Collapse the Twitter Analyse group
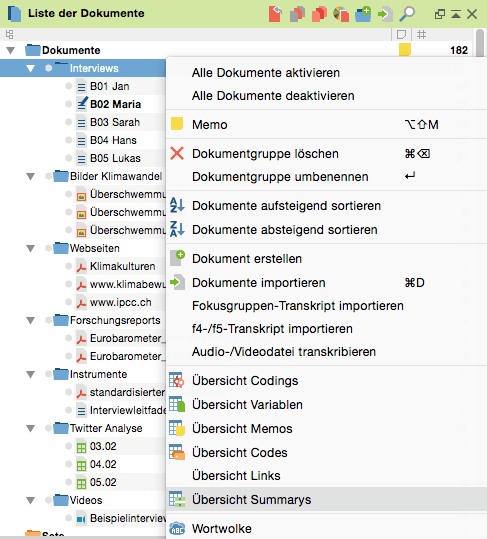The image size is (487, 539). click(31, 428)
